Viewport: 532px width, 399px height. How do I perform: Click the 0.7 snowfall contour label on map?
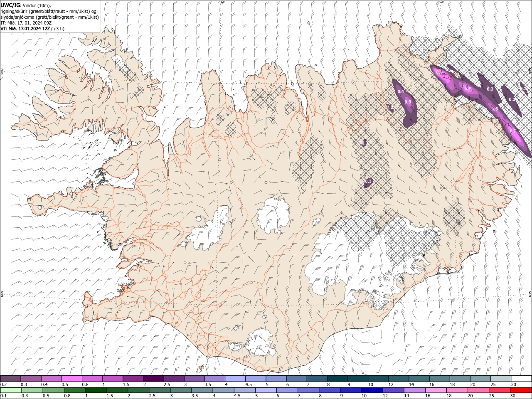tap(513, 131)
